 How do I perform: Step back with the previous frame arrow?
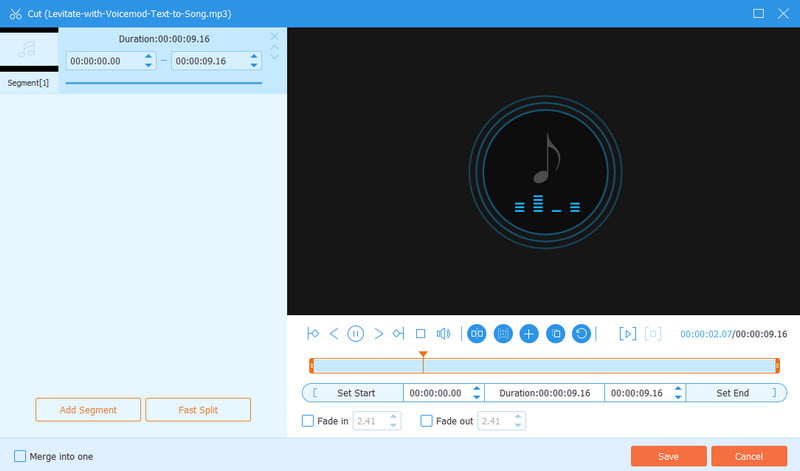pos(334,333)
